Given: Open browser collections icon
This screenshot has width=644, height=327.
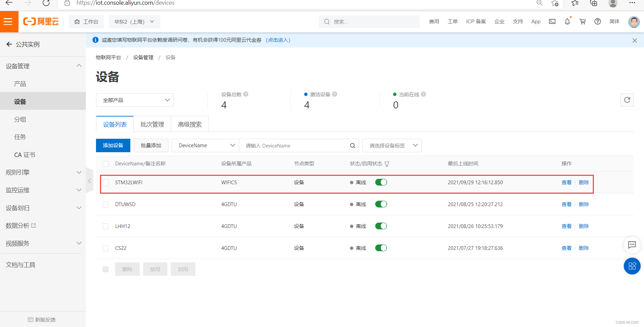Looking at the screenshot, I should 593,3.
